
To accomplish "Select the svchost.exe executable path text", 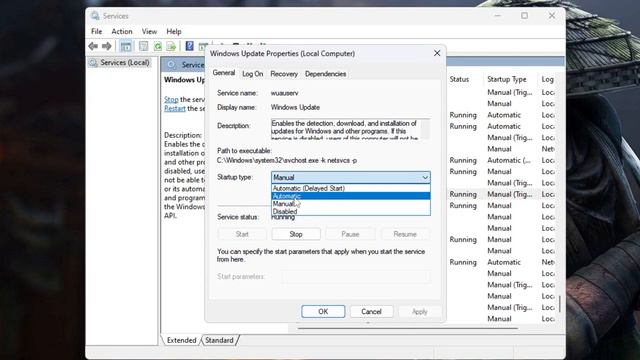I will coord(287,160).
